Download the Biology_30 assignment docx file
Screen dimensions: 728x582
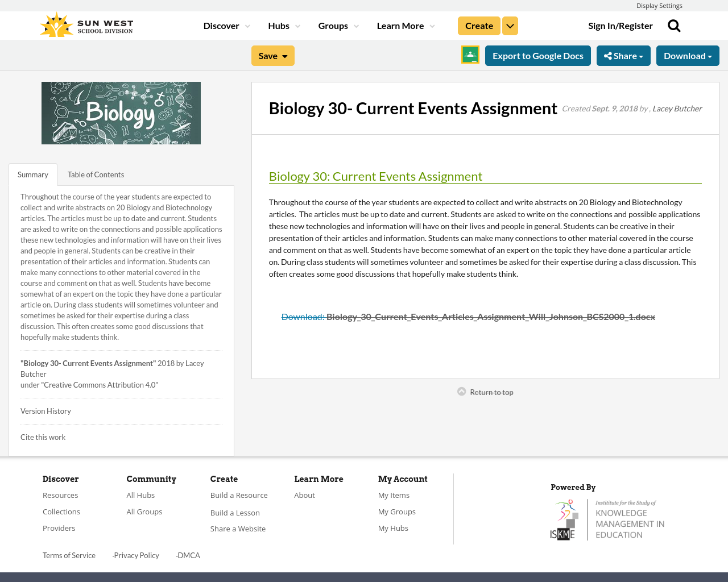coord(468,316)
